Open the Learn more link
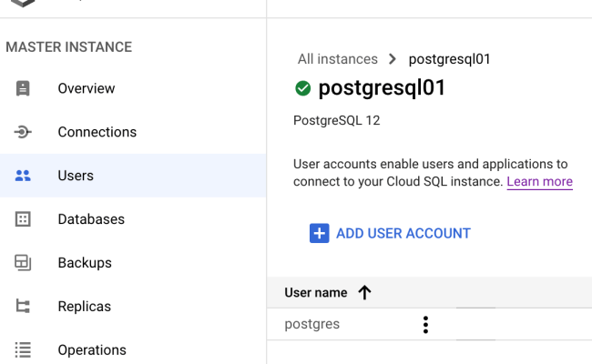The height and width of the screenshot is (364, 592). point(539,181)
